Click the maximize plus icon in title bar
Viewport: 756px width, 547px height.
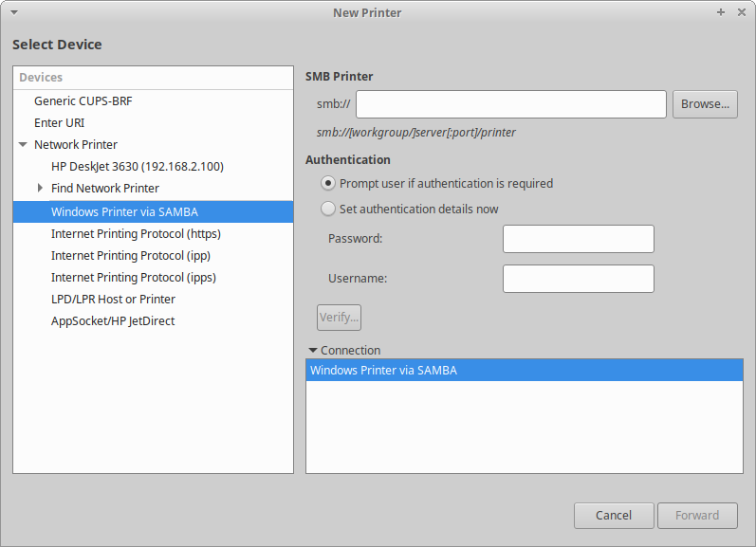[721, 12]
